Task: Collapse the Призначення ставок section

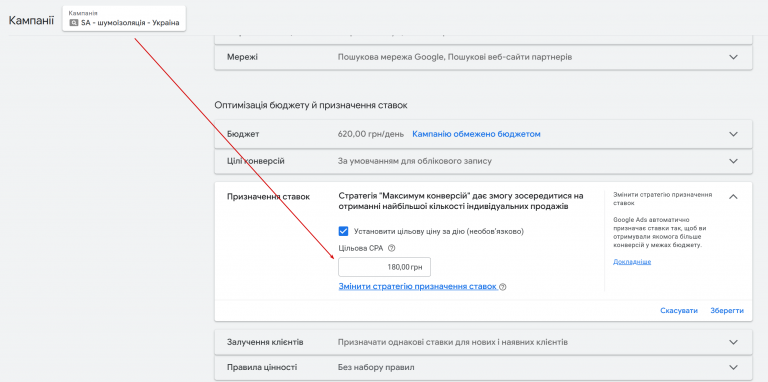Action: click(733, 197)
